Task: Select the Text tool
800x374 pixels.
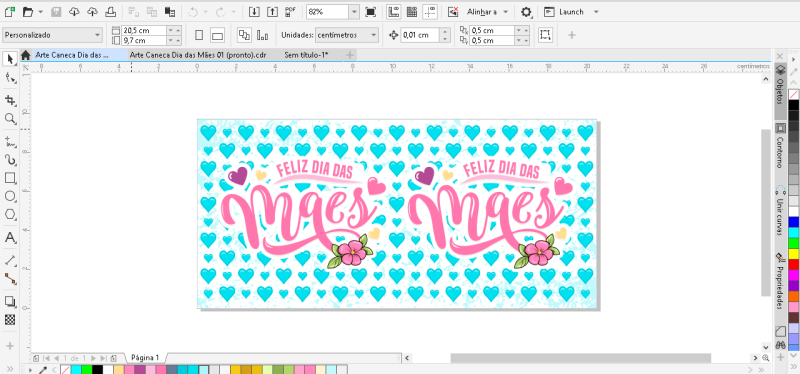Action: click(10, 238)
